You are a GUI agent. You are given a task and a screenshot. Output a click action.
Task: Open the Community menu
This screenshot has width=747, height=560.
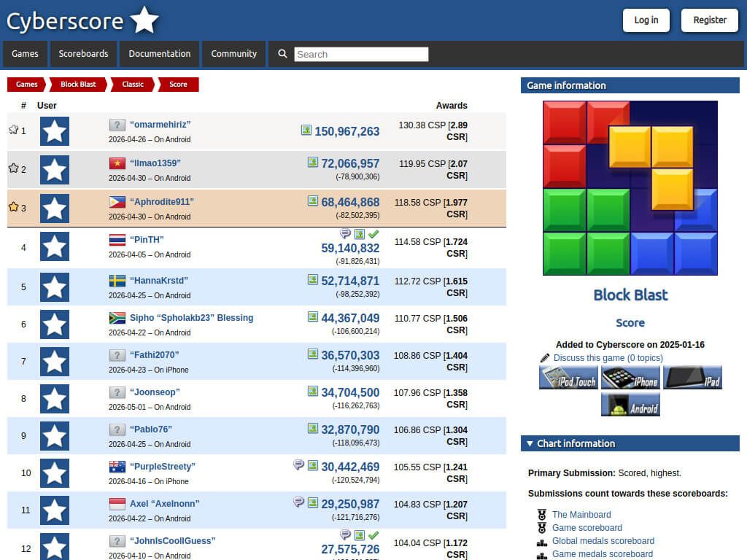click(x=234, y=54)
